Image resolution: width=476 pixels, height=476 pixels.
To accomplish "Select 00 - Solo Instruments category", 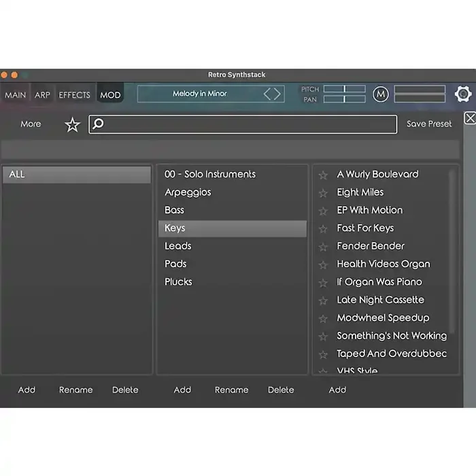I will pyautogui.click(x=233, y=174).
